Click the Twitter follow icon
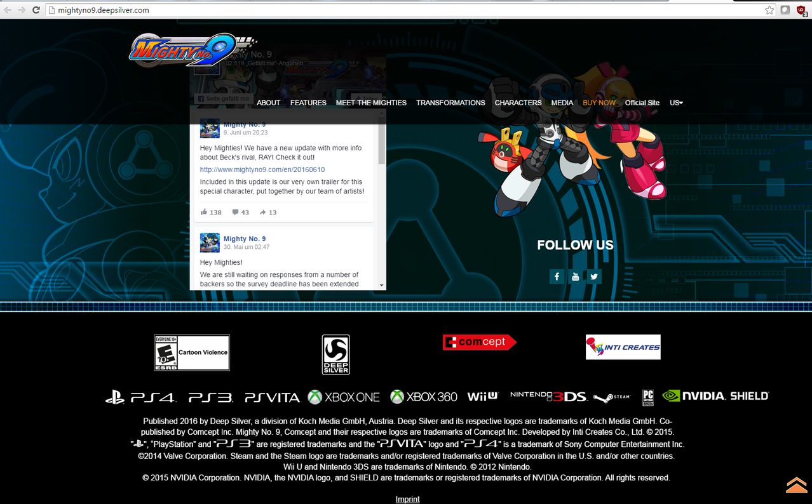Image resolution: width=812 pixels, height=504 pixels. pyautogui.click(x=593, y=276)
